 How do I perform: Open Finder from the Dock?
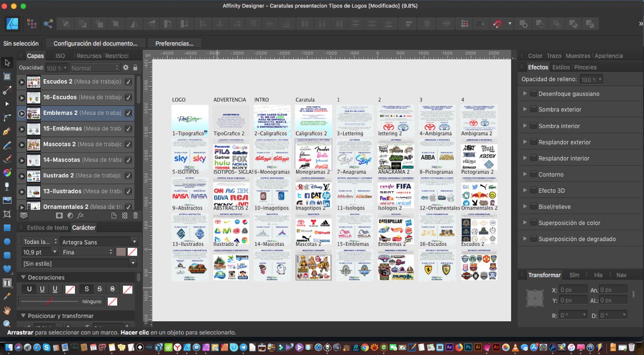click(8, 347)
